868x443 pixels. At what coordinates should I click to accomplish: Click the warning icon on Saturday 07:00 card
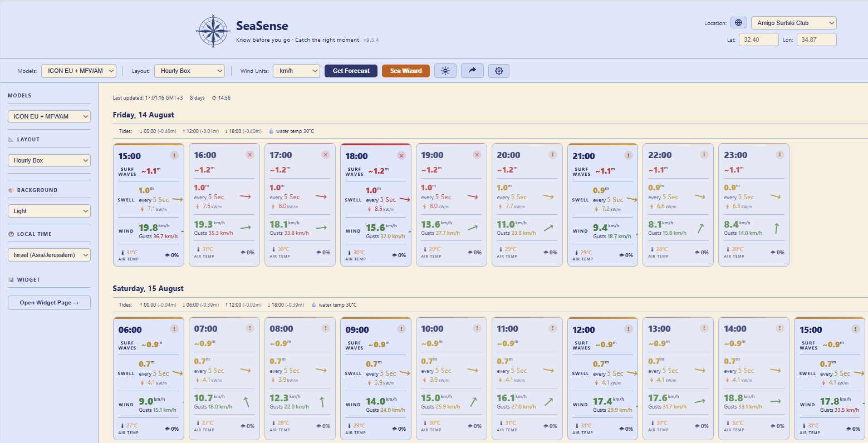pos(250,328)
